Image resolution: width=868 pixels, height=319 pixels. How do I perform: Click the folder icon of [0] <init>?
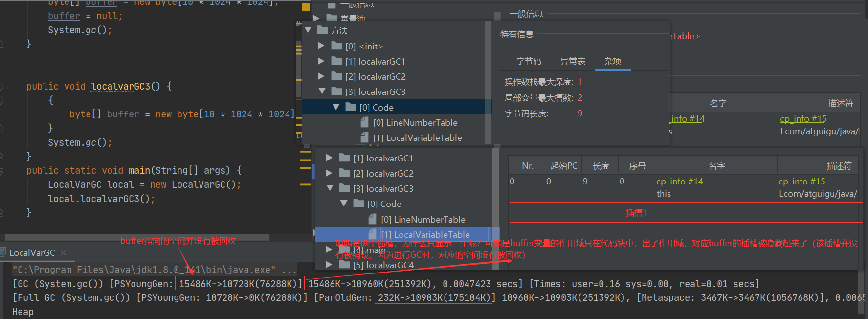[336, 46]
